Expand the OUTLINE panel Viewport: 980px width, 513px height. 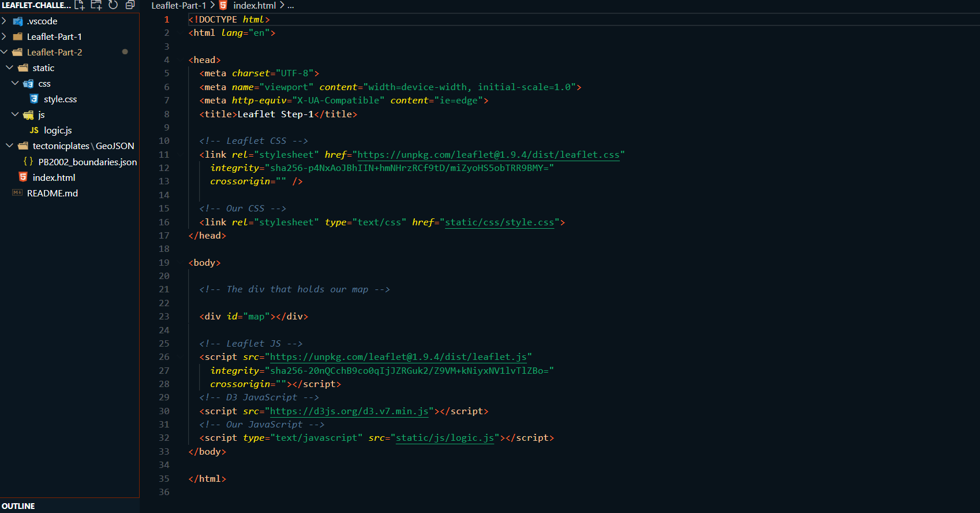(18, 506)
